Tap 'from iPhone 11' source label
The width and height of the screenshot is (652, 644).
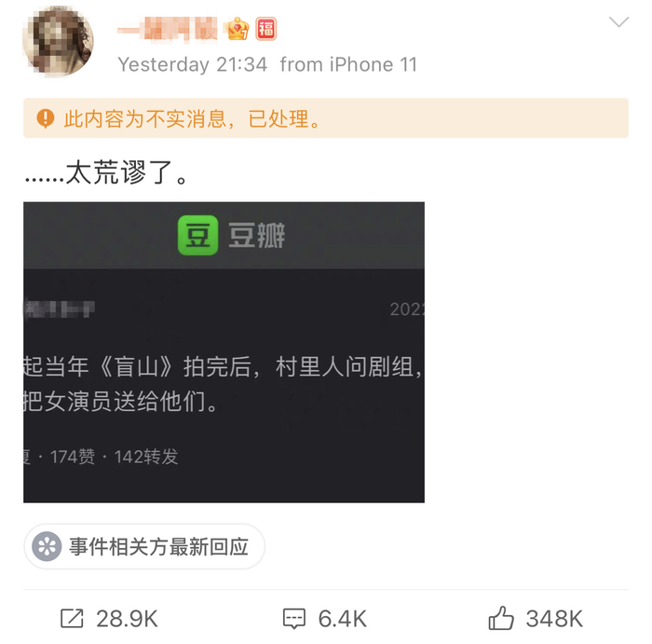pos(348,64)
